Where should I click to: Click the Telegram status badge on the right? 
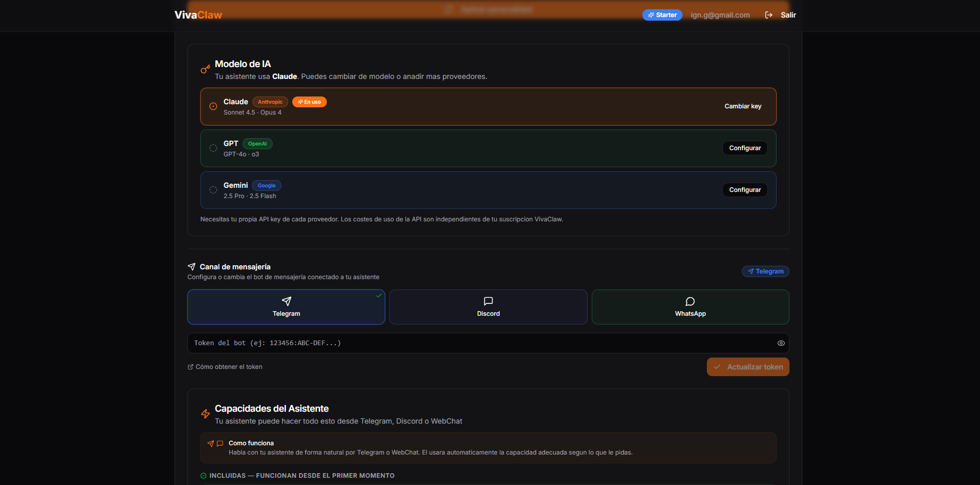click(x=765, y=271)
